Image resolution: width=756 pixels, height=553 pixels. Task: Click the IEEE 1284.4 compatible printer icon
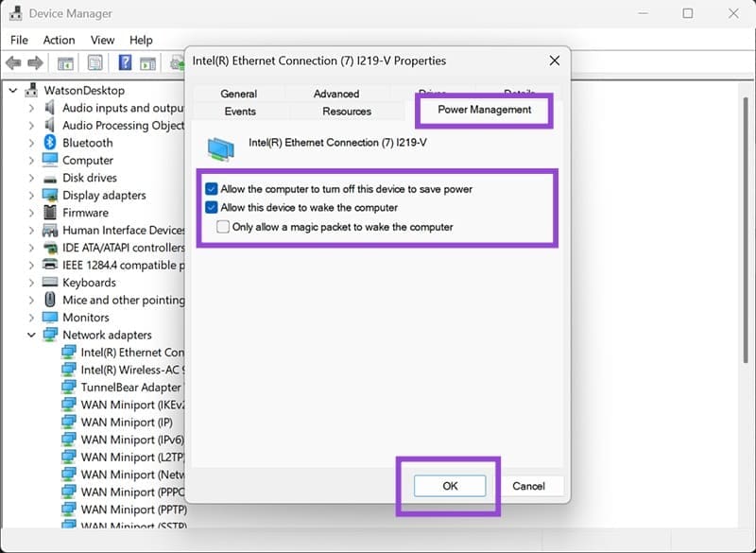(x=50, y=264)
